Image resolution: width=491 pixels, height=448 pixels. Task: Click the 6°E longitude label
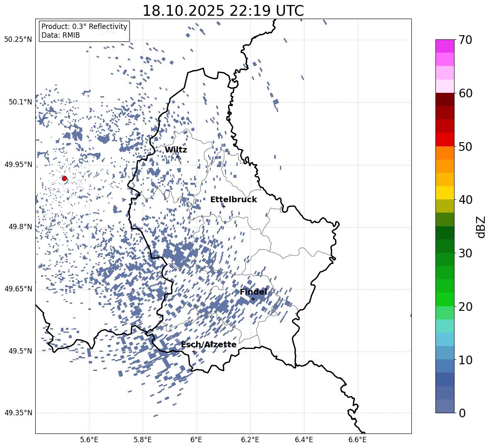(196, 440)
